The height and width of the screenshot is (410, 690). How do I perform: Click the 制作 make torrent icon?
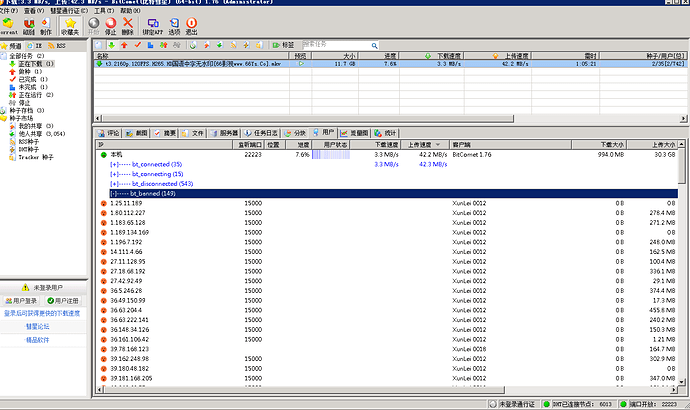[46, 26]
